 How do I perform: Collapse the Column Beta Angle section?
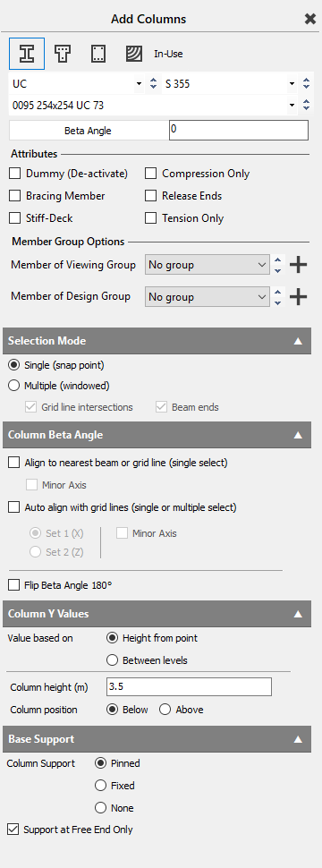click(298, 435)
